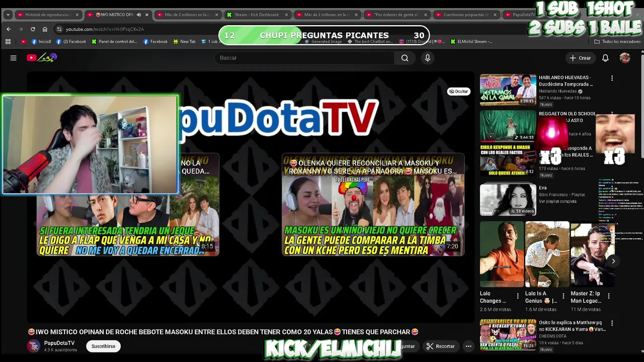Play suggested 'OLENKA QUIERE RECONCILIAR' end-screen video

point(373,205)
